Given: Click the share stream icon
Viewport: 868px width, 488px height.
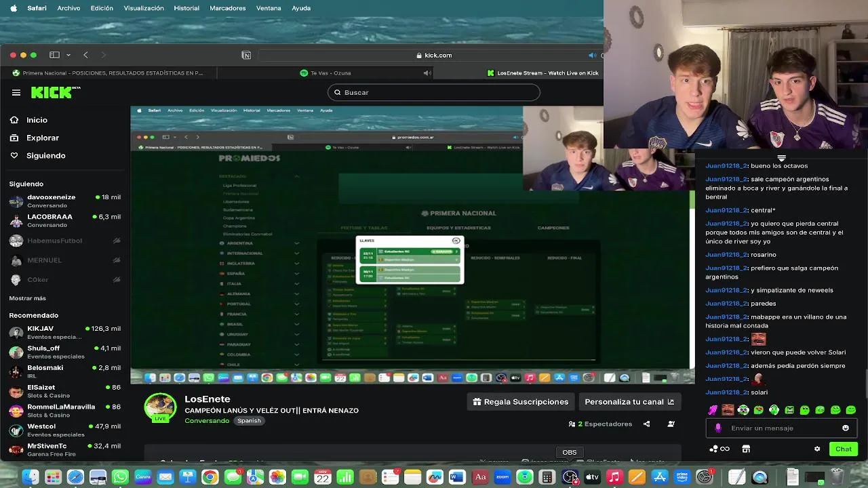Looking at the screenshot, I should coord(646,424).
